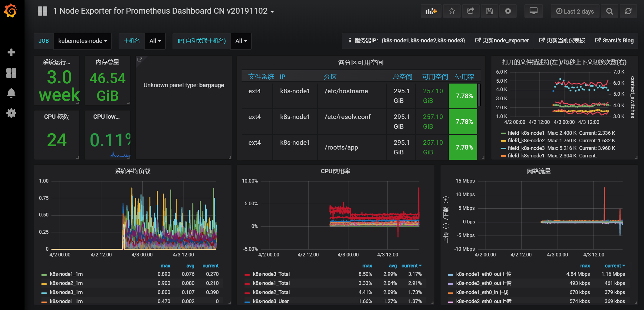The height and width of the screenshot is (310, 644).
Task: Sort table by IP column
Action: click(282, 77)
